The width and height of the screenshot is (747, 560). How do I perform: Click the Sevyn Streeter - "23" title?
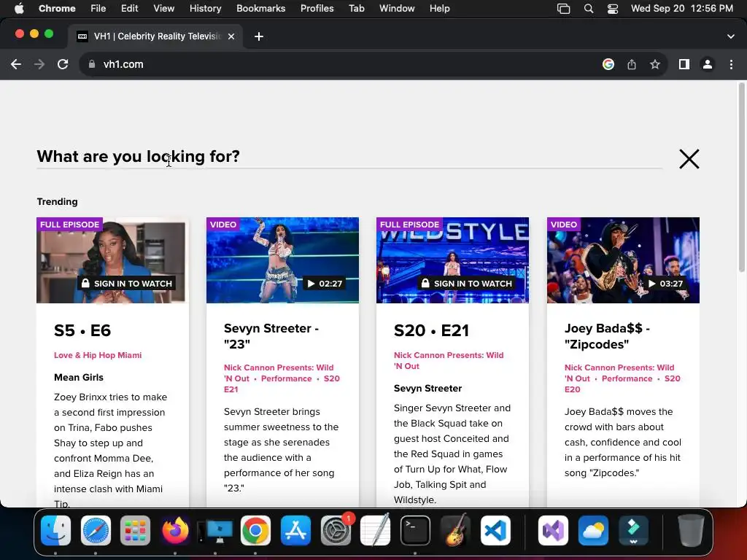click(x=271, y=336)
